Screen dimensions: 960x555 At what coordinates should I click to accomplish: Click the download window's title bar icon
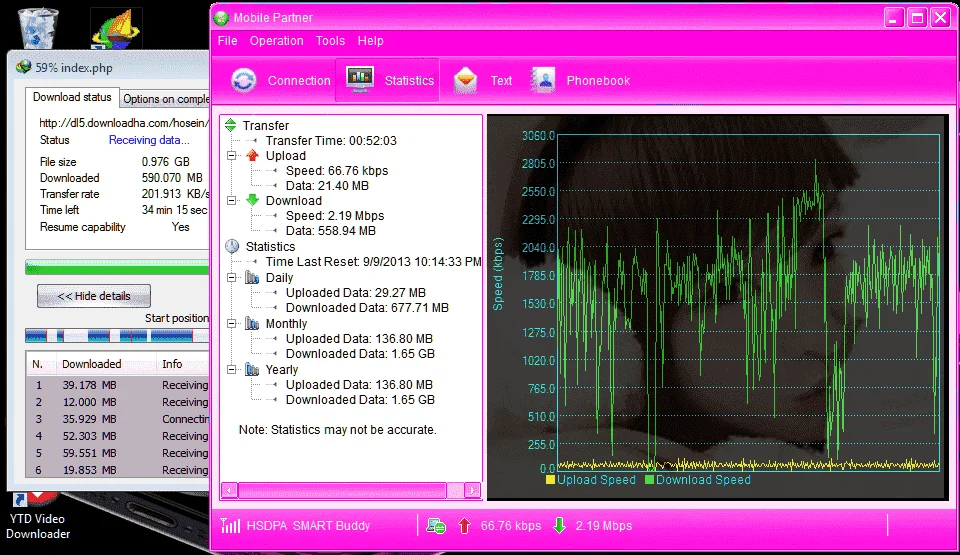point(23,67)
